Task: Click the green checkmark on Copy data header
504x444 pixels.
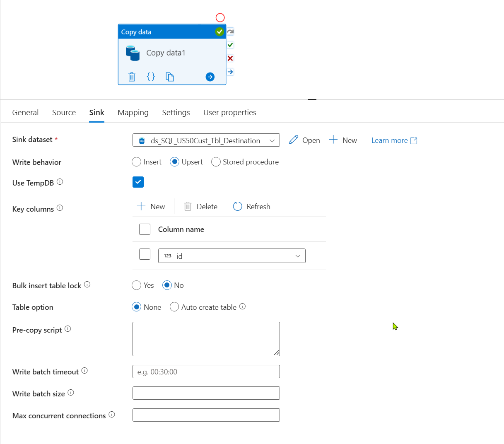Action: [219, 31]
